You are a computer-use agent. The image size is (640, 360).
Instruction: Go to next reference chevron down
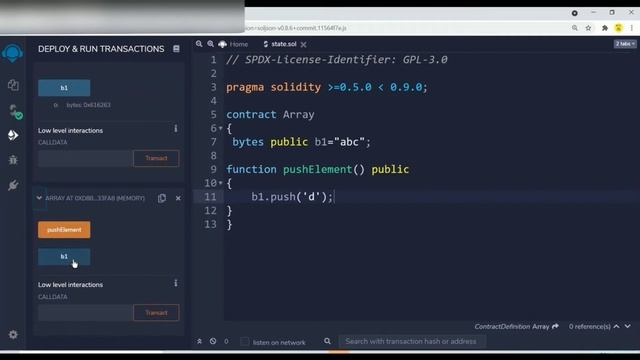[628, 327]
